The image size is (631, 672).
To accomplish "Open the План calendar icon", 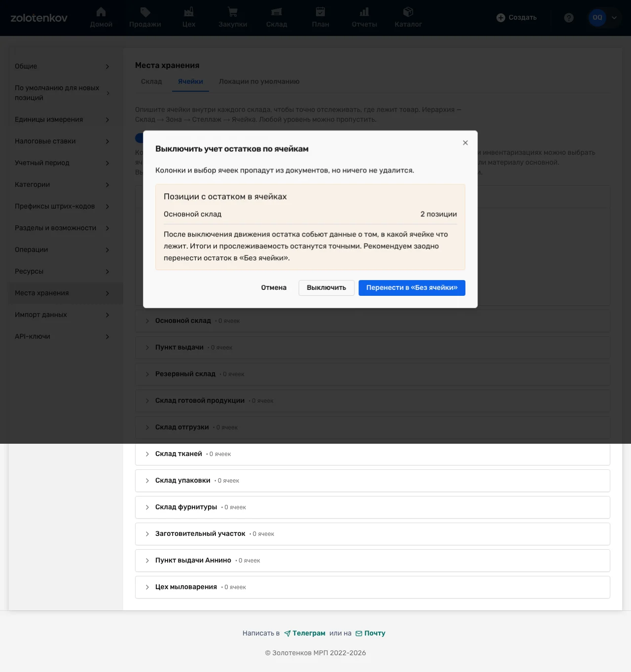I will (320, 12).
